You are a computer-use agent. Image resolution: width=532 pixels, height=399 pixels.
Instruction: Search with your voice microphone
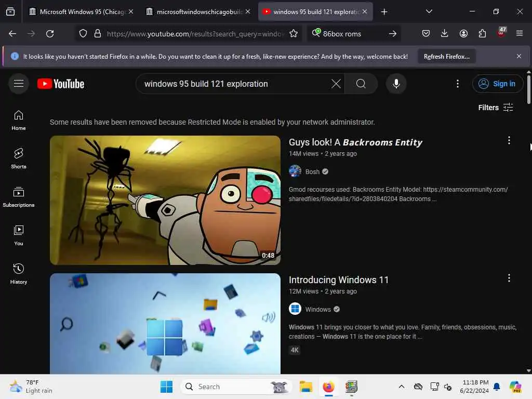[x=396, y=84]
